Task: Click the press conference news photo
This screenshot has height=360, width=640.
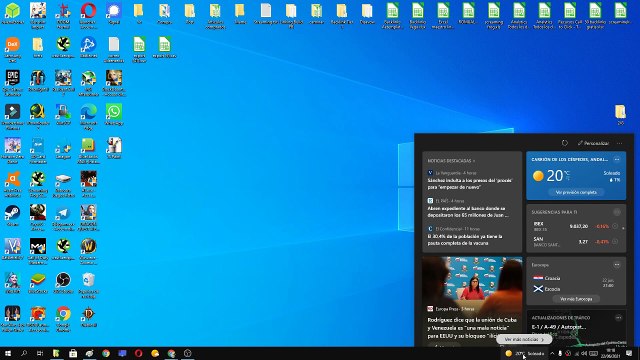Action: tap(472, 280)
